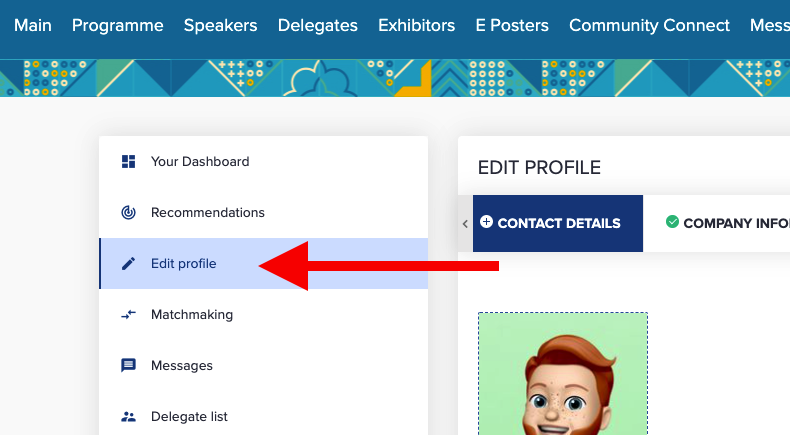The image size is (790, 435).
Task: Open the Programme menu item
Action: tap(117, 25)
